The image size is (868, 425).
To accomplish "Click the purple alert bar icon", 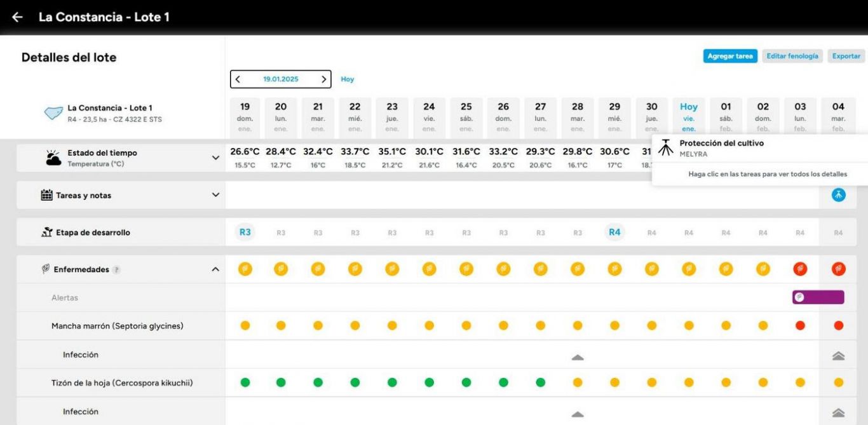I will tap(800, 297).
